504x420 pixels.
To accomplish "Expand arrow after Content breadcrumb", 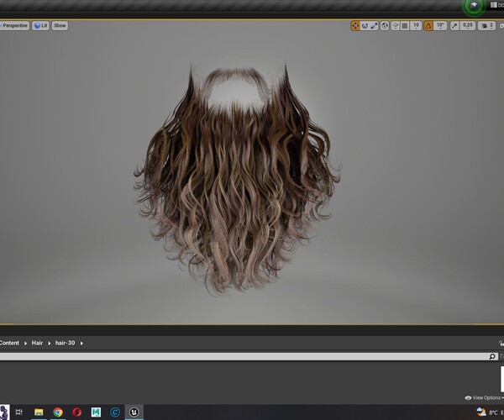I will click(x=25, y=344).
